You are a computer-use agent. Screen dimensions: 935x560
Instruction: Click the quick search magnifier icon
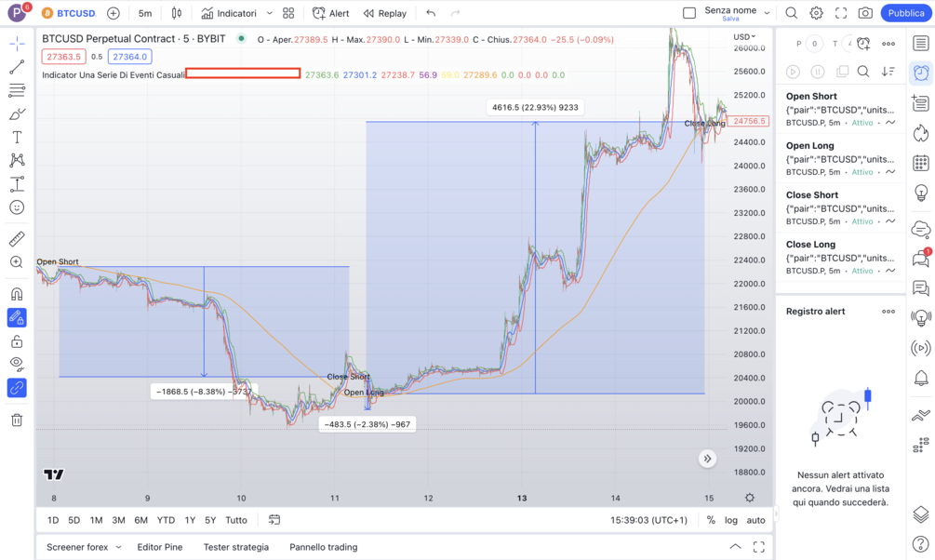(x=792, y=13)
